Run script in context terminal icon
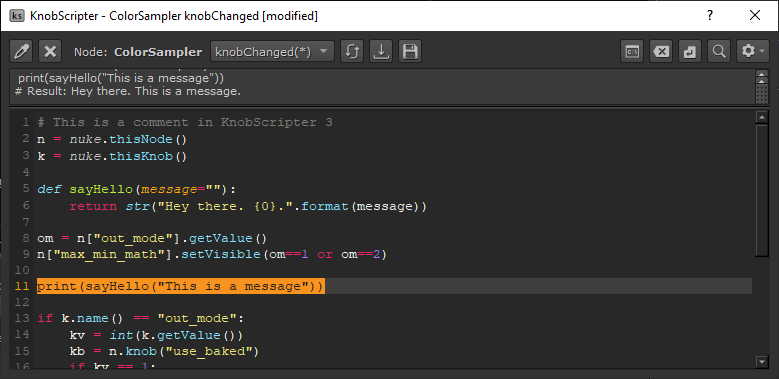Viewport: 779px width, 379px height. coord(632,52)
